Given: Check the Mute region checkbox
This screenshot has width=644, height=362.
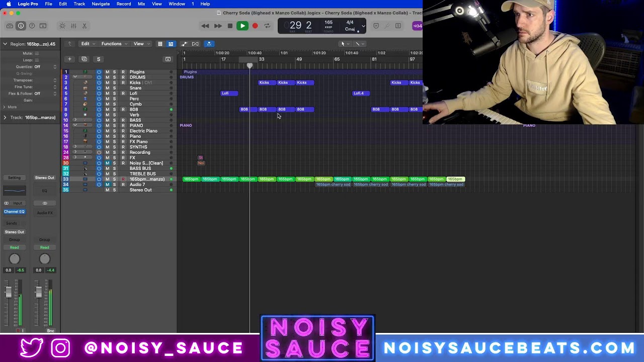Looking at the screenshot, I should [37, 53].
